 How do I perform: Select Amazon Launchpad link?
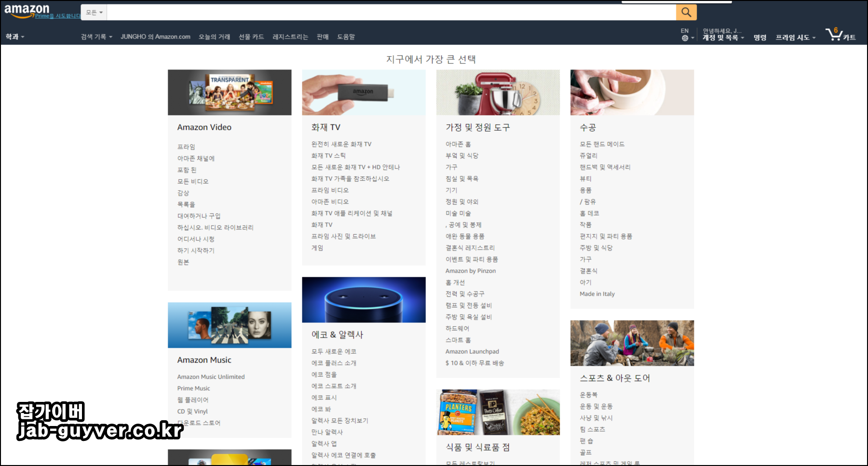[x=472, y=351]
